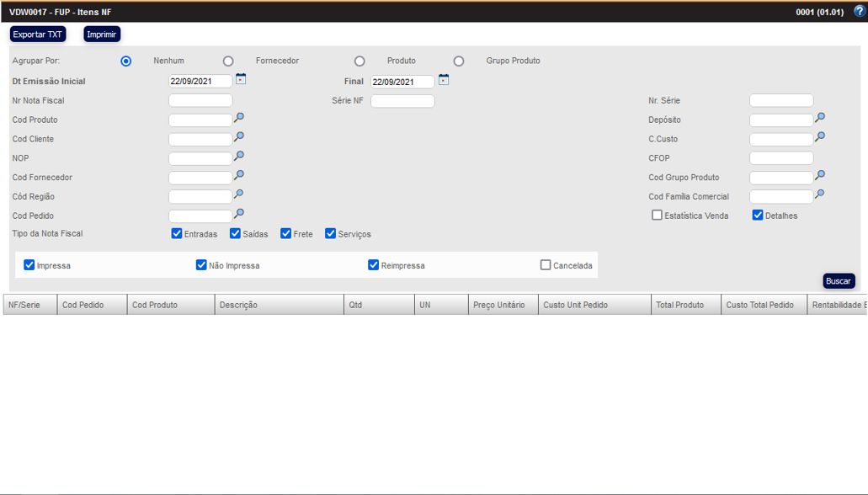
Task: Open the Depósito search magnifier
Action: pyautogui.click(x=820, y=118)
